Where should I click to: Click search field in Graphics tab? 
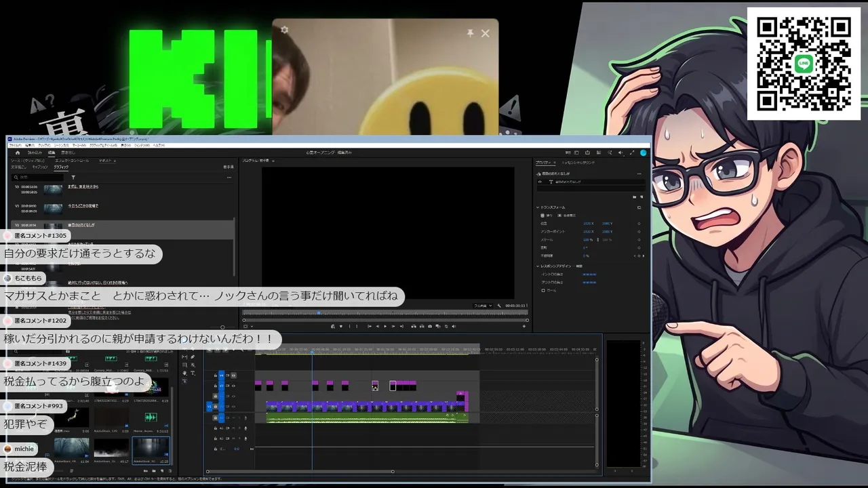click(38, 178)
